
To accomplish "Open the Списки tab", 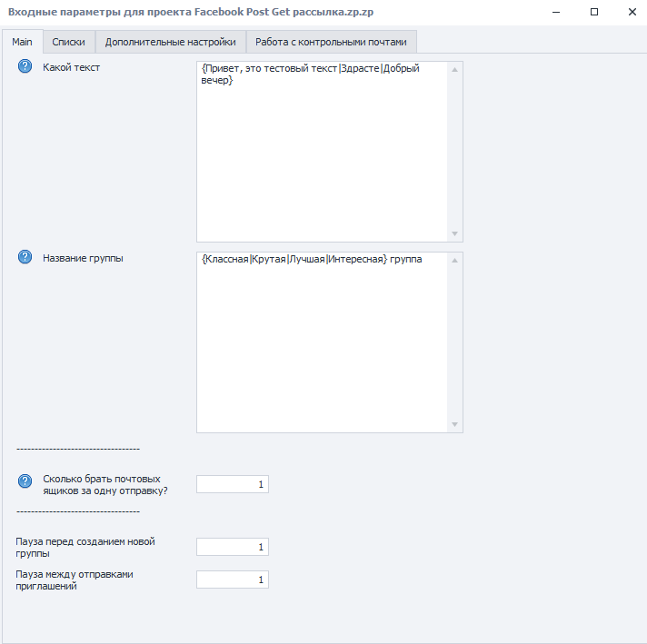I will (68, 42).
